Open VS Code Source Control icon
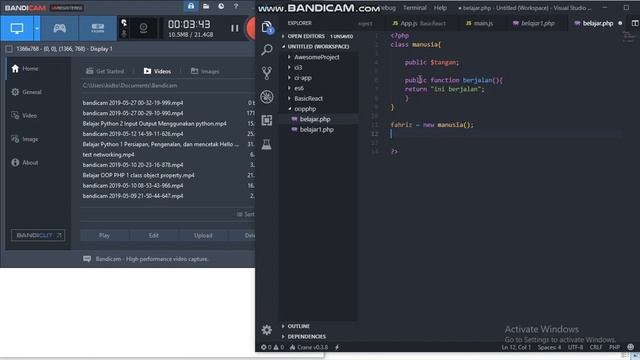The height and width of the screenshot is (360, 640). 267,73
